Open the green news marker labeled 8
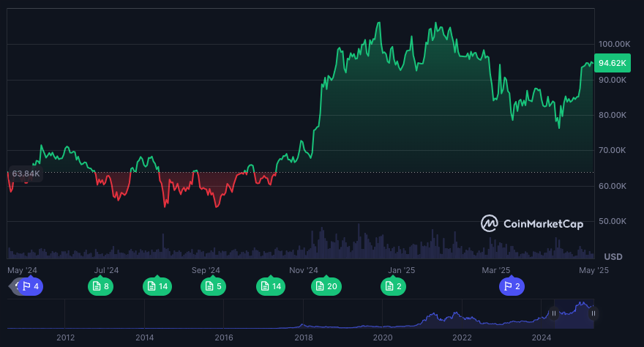This screenshot has height=347, width=644. (x=100, y=286)
